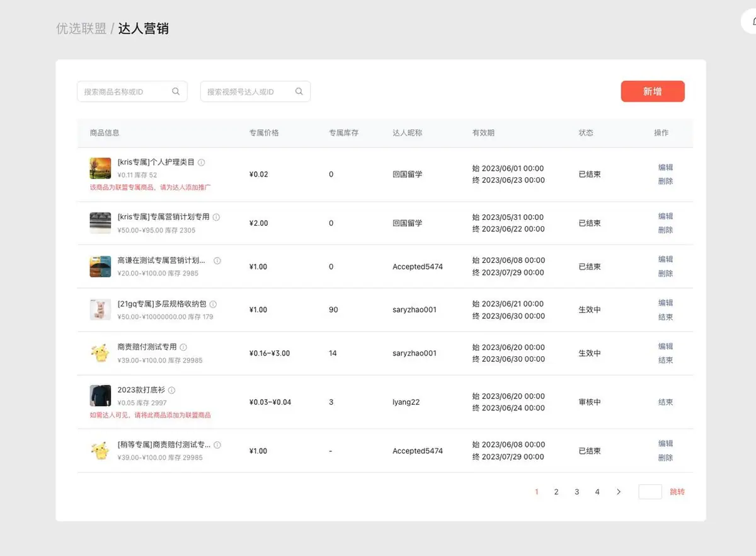Click the warning 该商品为联盟专属商品，请为达人添加推广
Viewport: 756px width, 556px height.
[x=151, y=187]
